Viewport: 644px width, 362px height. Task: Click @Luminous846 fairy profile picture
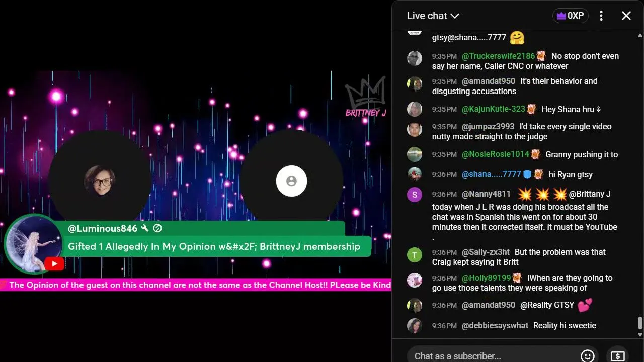click(x=34, y=244)
